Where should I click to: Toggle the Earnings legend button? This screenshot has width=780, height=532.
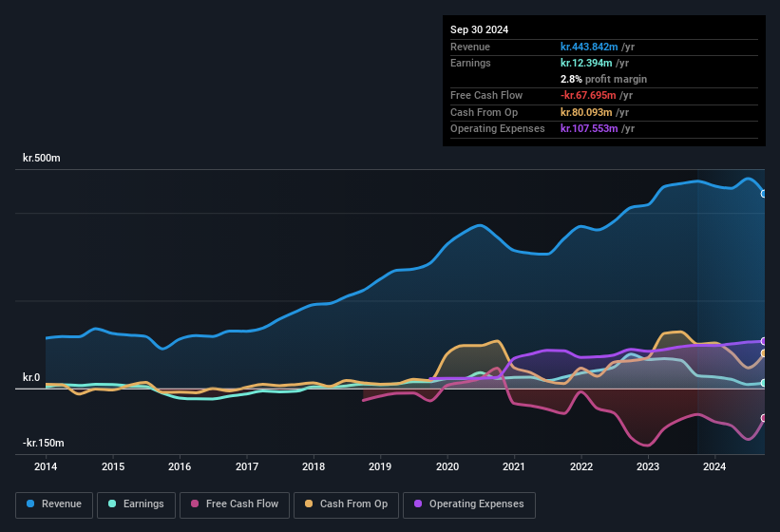(136, 504)
